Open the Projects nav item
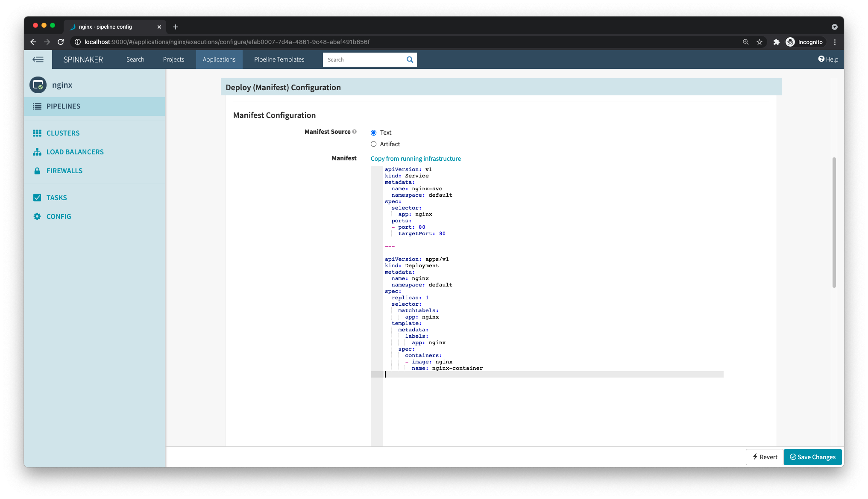This screenshot has height=499, width=868. click(173, 59)
